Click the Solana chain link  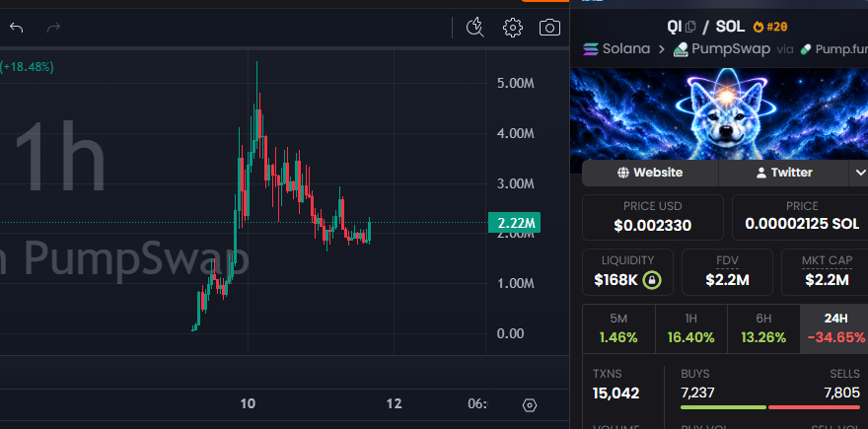(626, 48)
